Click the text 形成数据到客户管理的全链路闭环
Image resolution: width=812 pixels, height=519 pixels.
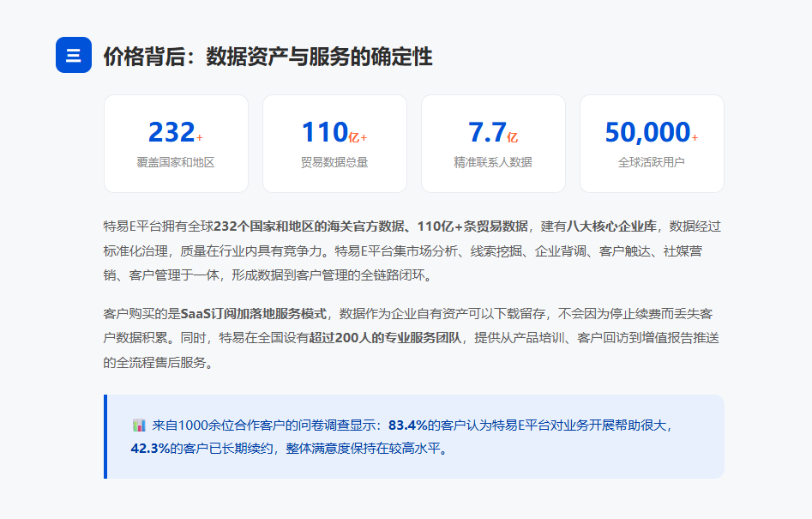tap(328, 275)
